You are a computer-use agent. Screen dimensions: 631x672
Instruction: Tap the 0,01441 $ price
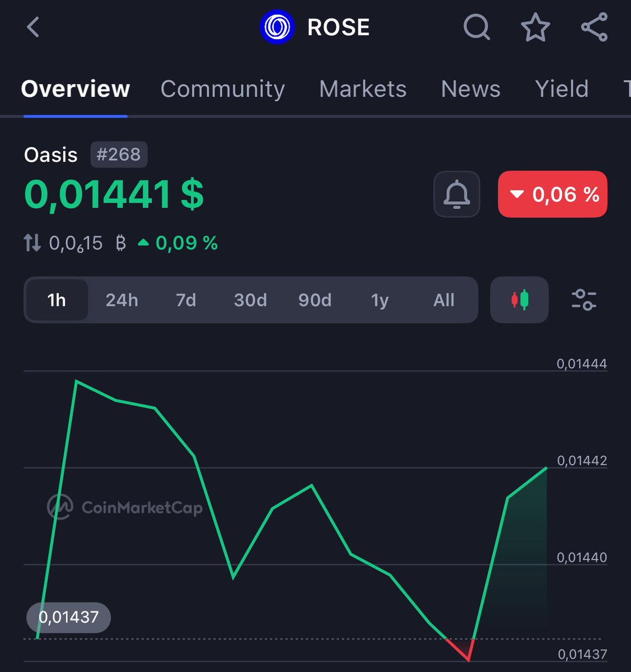click(x=114, y=194)
